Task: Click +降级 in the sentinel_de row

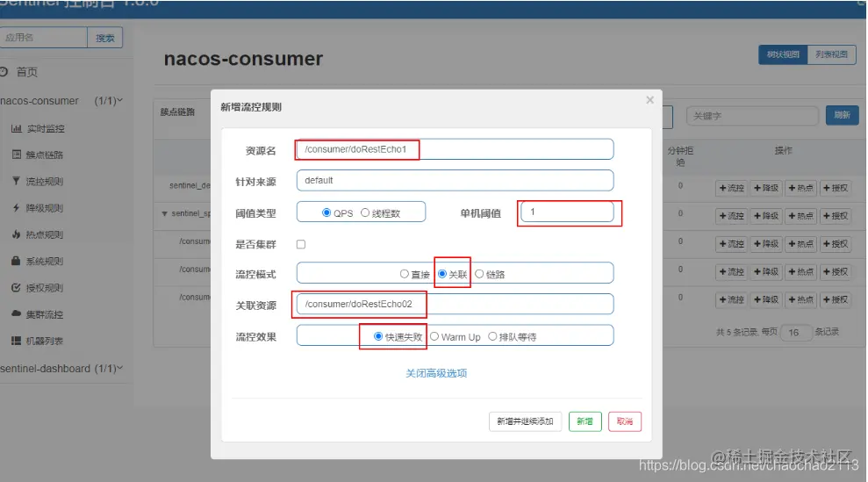Action: [765, 189]
